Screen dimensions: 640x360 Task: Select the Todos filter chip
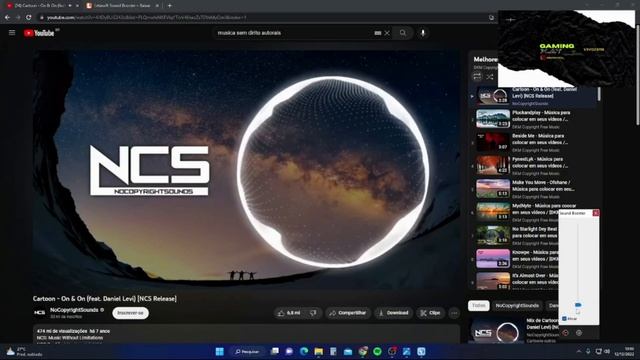tap(479, 306)
